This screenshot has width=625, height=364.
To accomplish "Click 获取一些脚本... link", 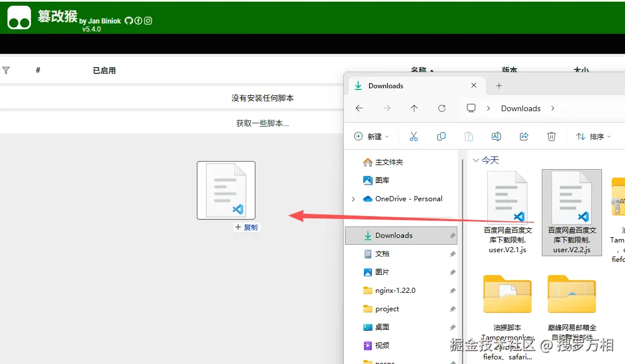I will [262, 123].
